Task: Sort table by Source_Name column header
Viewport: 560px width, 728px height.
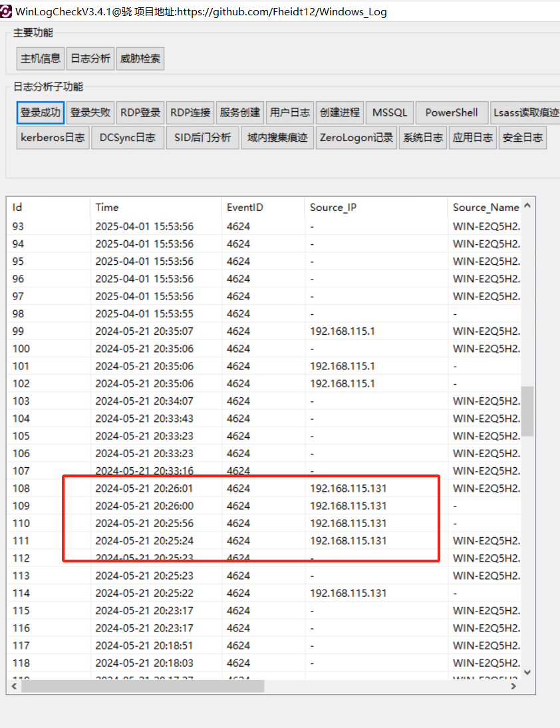Action: point(484,208)
